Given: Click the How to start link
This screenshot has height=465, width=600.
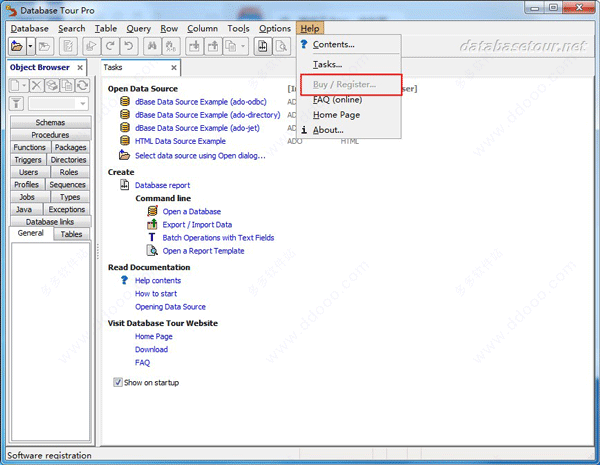Looking at the screenshot, I should pos(156,294).
